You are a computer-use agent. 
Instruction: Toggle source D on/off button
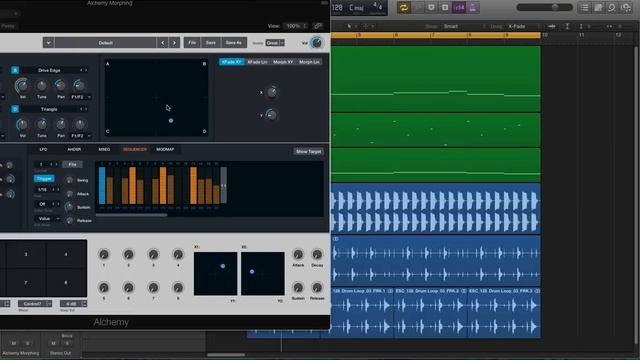click(x=15, y=109)
